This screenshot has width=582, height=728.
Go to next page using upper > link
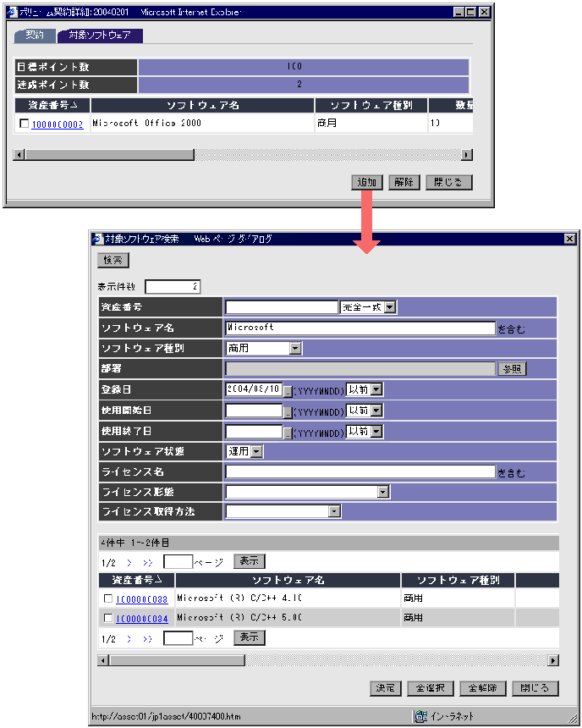(x=129, y=563)
